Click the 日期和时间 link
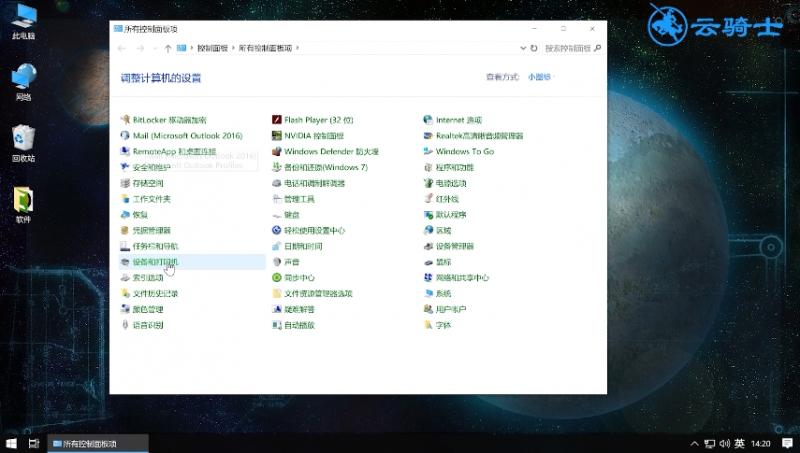The width and height of the screenshot is (800, 453). (303, 246)
